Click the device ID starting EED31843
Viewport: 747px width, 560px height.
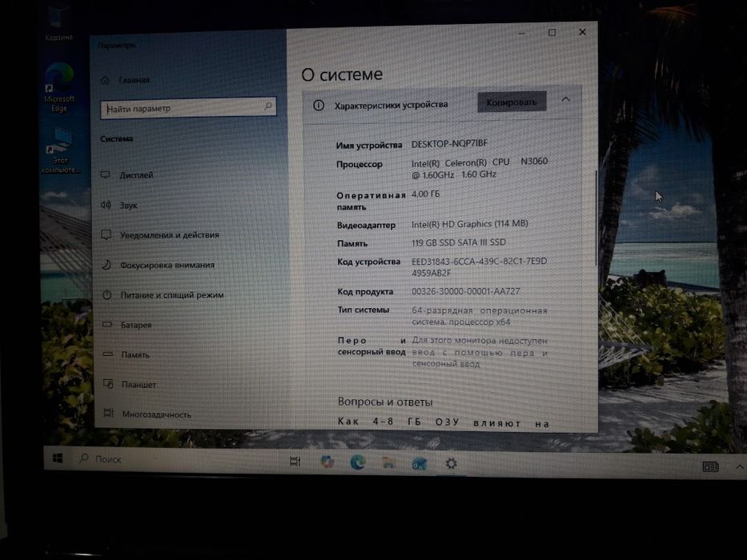click(x=480, y=266)
